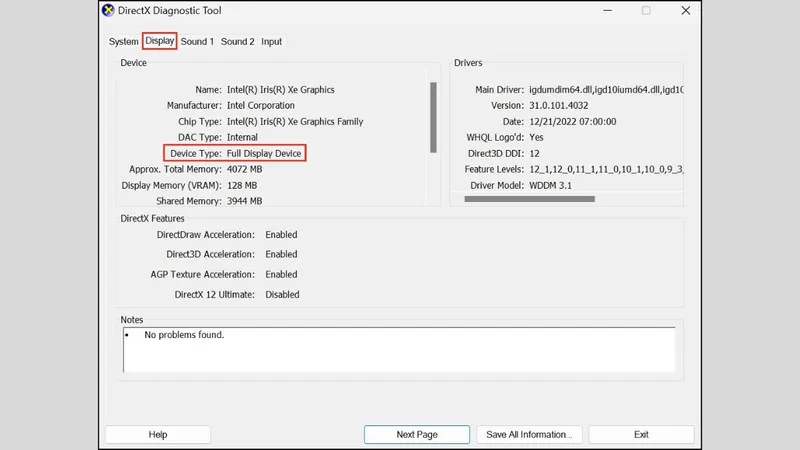Click the DirectX Diagnostic Tool title icon
Screen dimensions: 800x450
point(108,10)
